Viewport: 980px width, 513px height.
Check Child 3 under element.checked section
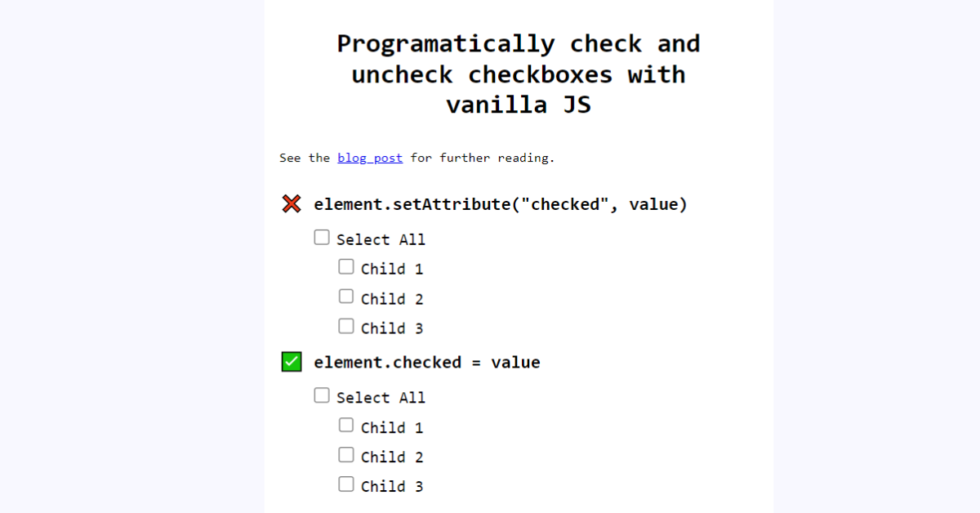coord(346,484)
